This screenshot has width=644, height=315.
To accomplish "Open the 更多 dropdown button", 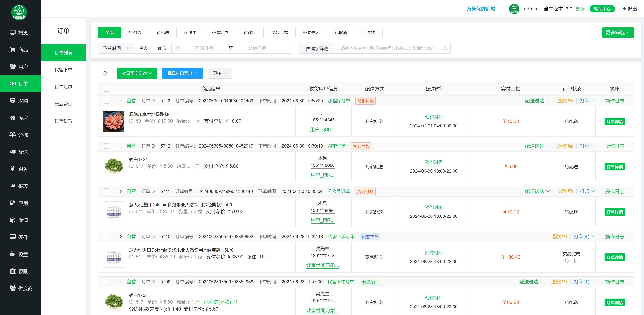I will [219, 73].
